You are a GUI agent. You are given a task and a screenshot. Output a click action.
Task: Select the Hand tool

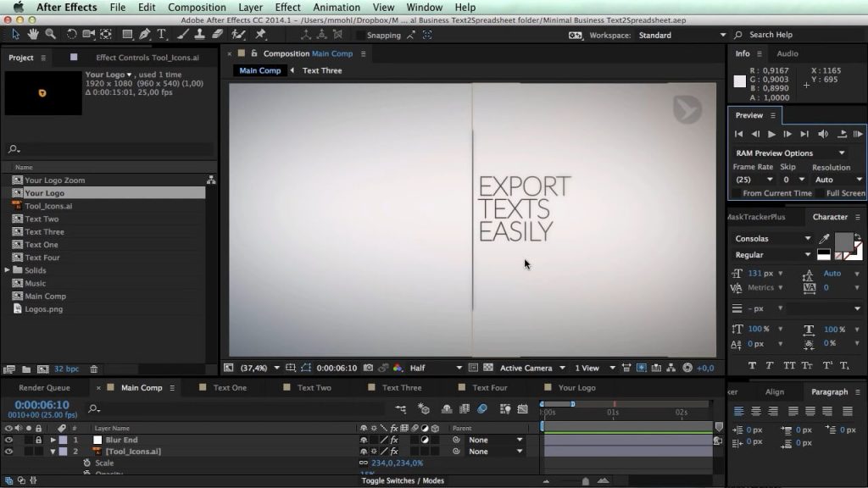point(33,35)
